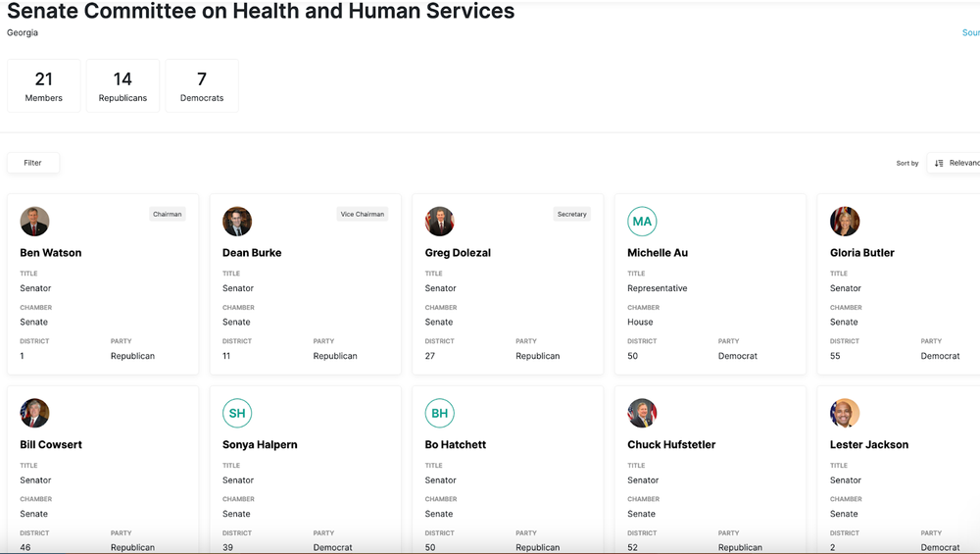
Task: Click Chuck Hufstetler's profile photo
Action: point(642,414)
